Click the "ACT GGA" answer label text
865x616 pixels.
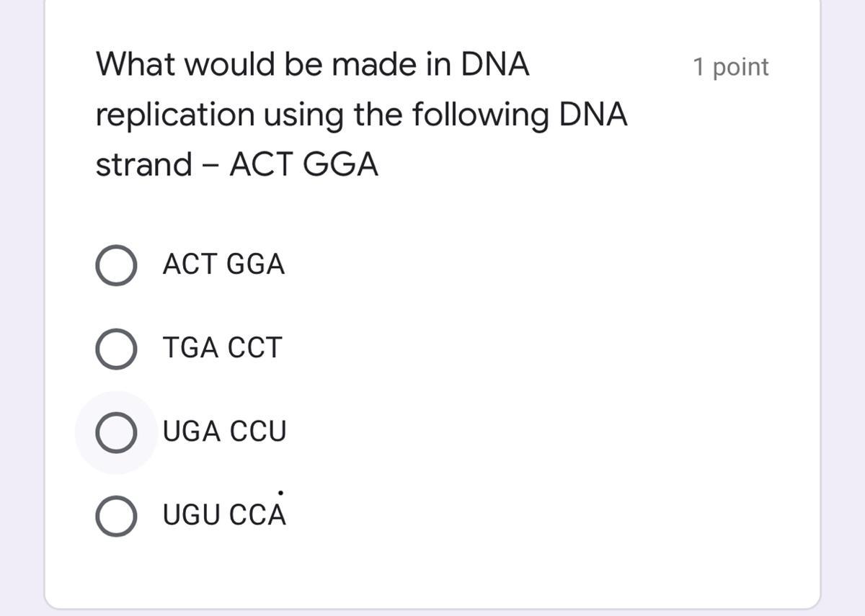pos(223,265)
